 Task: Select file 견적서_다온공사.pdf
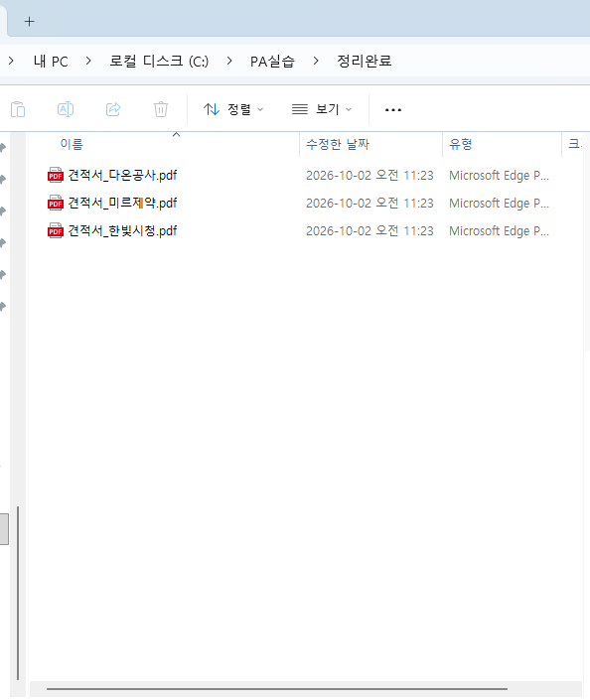[122, 175]
